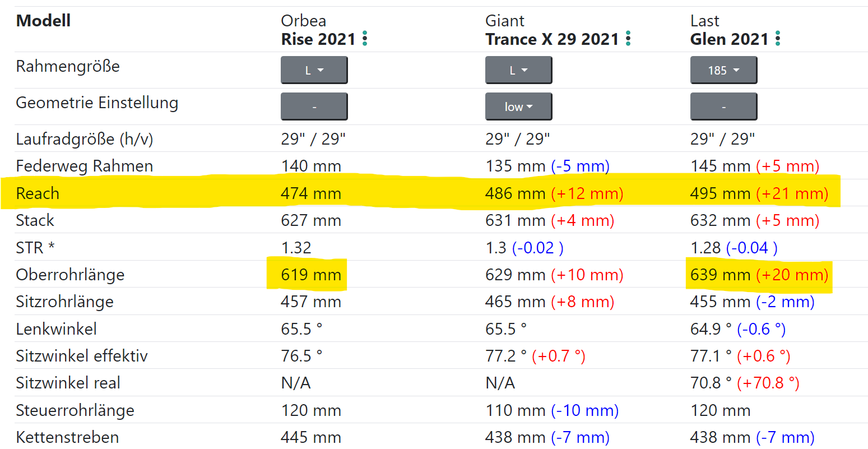This screenshot has width=868, height=449.
Task: Select the 'Kettenstreben' row label
Action: pyautogui.click(x=67, y=437)
